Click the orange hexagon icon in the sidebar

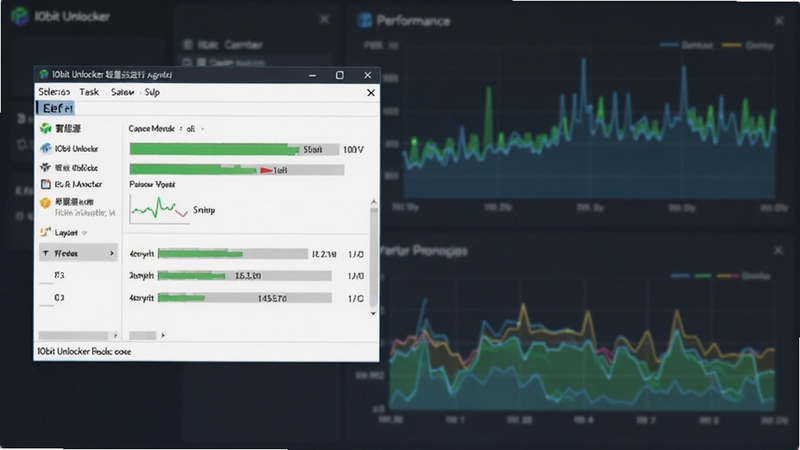coord(45,203)
